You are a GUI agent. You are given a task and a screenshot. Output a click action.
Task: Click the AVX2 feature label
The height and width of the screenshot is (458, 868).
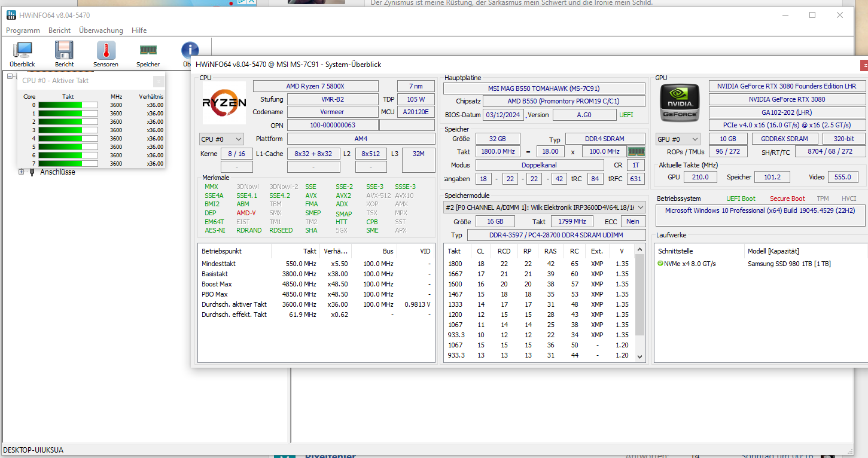coord(343,196)
